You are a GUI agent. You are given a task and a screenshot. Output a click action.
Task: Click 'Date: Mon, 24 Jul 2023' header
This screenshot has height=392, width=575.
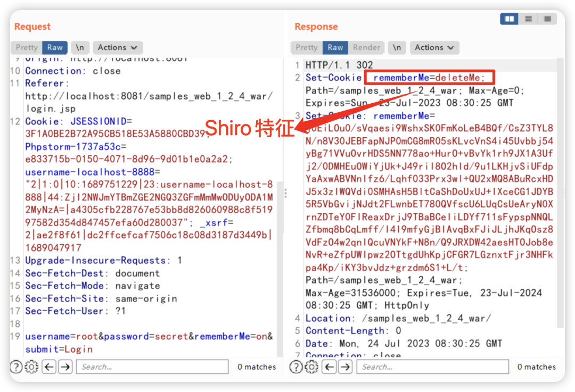[404, 344]
